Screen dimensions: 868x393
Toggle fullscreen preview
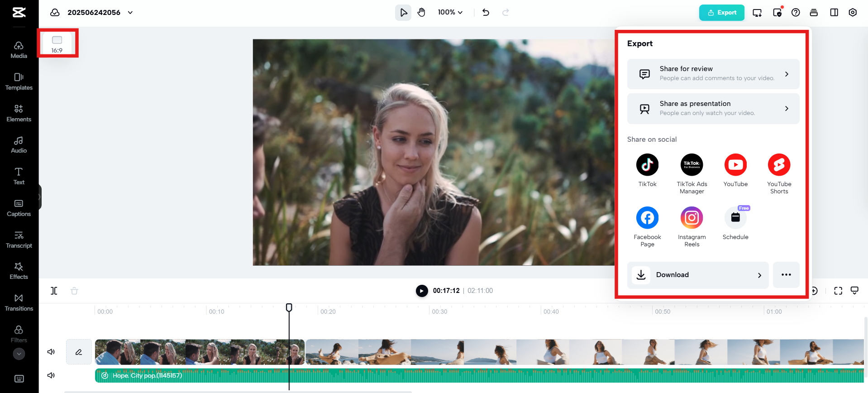[x=838, y=291]
